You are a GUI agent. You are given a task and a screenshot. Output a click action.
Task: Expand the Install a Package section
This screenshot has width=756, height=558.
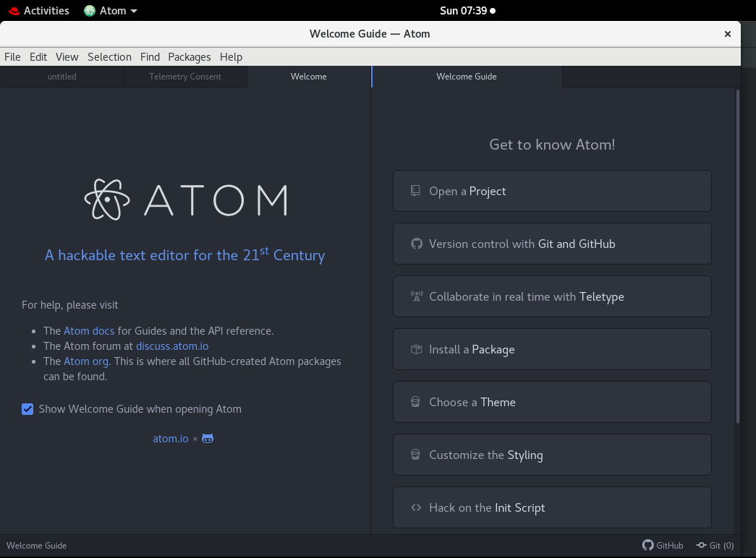(x=552, y=349)
